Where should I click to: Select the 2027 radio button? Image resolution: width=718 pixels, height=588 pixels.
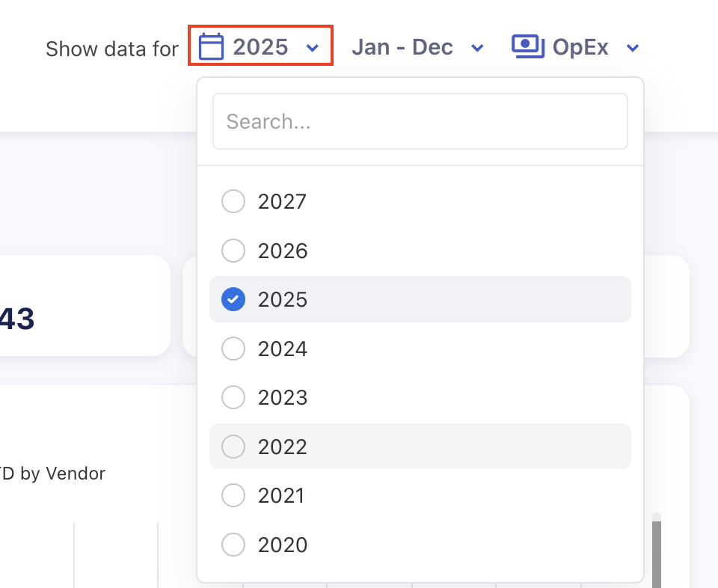[233, 201]
